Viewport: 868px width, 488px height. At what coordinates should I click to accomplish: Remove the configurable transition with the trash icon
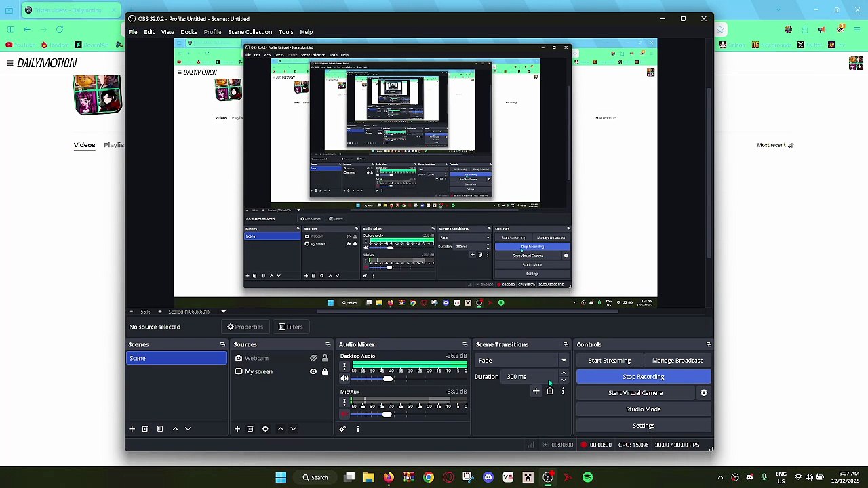(x=550, y=391)
